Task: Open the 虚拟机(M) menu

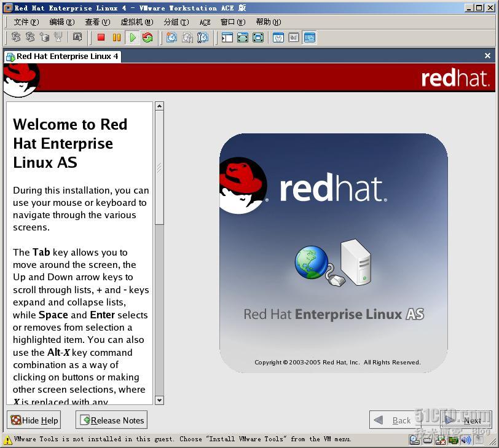Action: coord(137,22)
